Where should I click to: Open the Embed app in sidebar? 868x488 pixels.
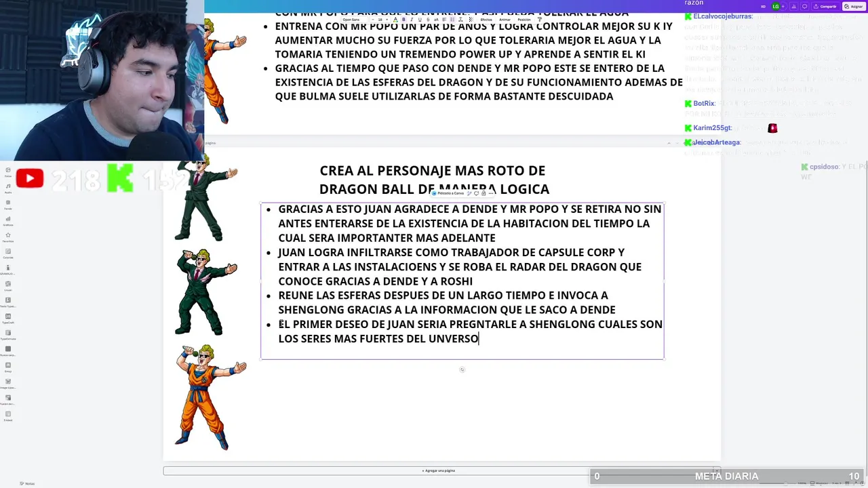8,415
